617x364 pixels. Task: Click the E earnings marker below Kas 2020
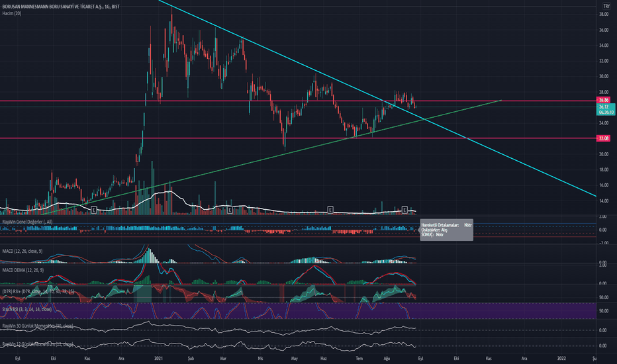[x=93, y=210]
